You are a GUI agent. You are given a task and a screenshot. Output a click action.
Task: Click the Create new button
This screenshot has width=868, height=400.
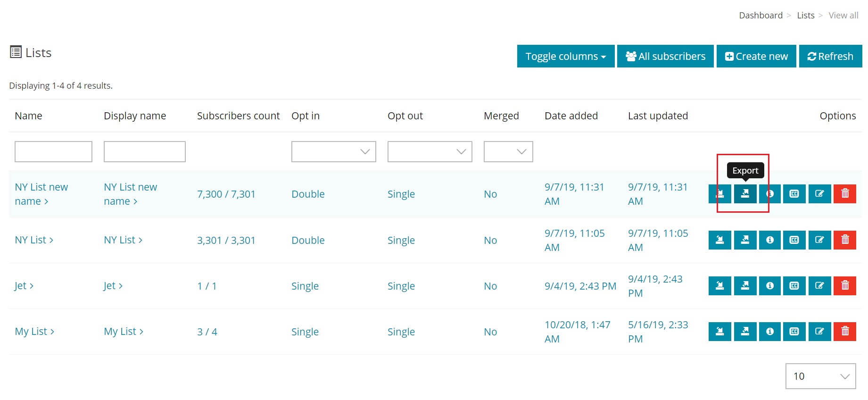[756, 57]
